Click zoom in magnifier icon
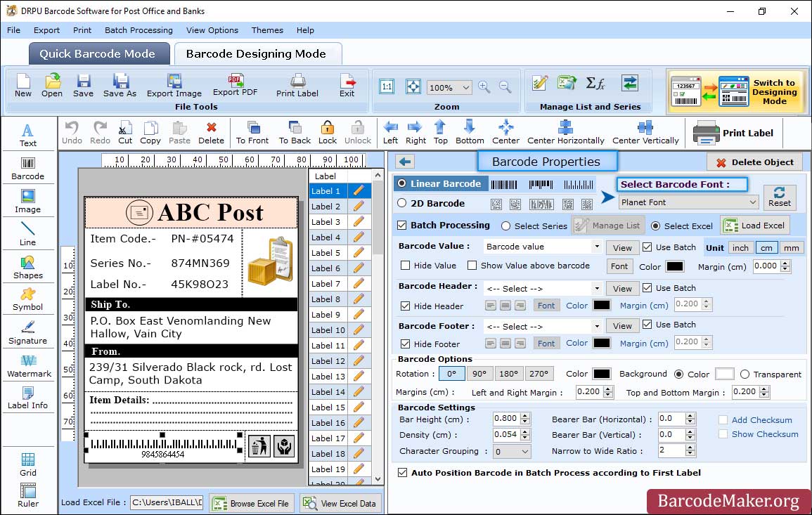Image resolution: width=812 pixels, height=515 pixels. pos(484,87)
